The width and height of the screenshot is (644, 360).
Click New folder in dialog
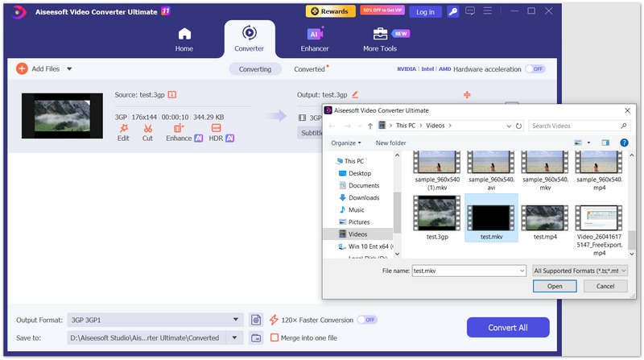(390, 143)
